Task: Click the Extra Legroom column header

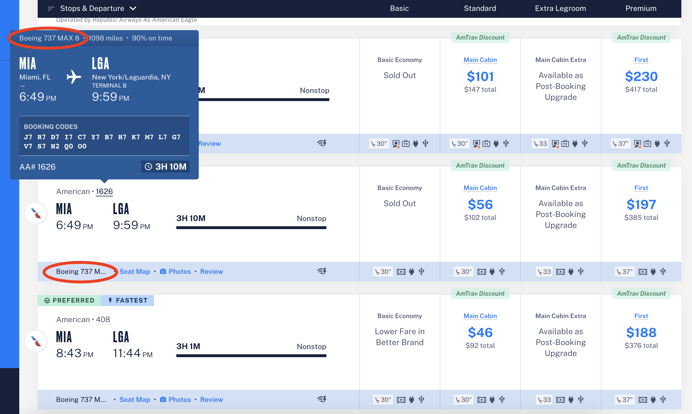Action: [560, 9]
